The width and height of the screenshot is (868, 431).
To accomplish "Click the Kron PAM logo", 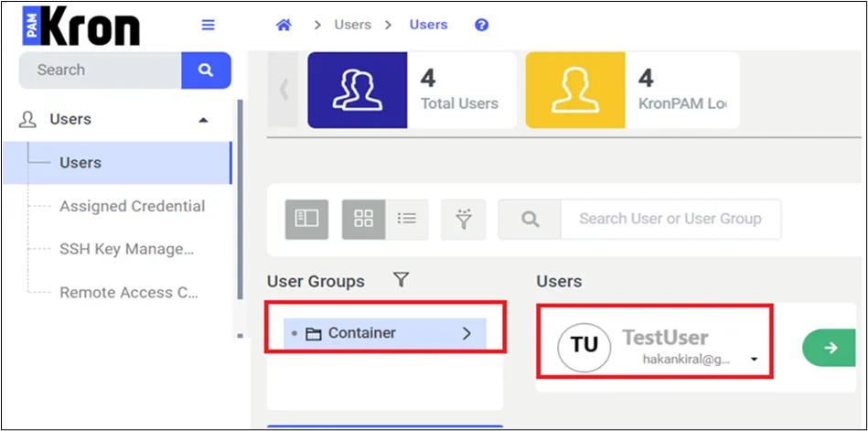I will (x=80, y=26).
